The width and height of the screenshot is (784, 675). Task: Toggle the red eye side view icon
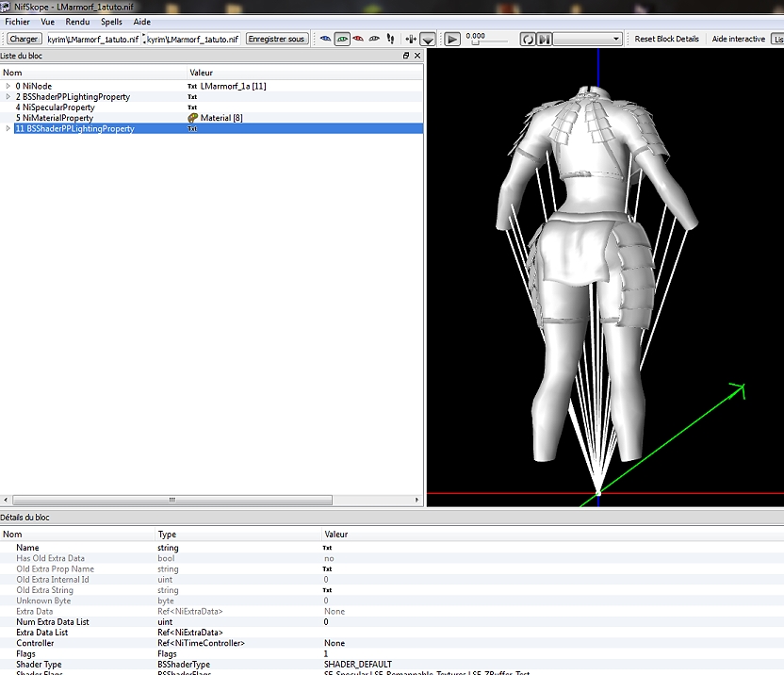click(x=358, y=39)
